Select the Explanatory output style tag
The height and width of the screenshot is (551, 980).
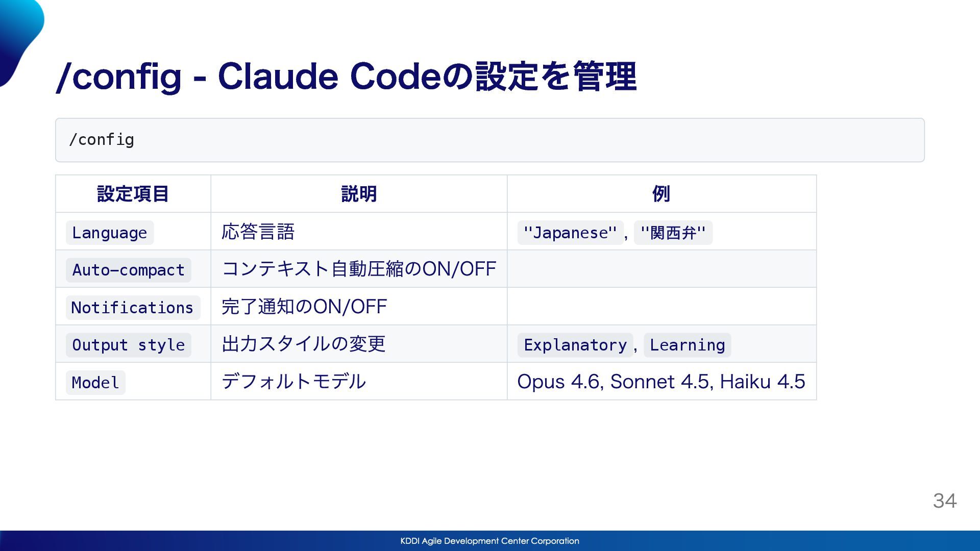[575, 345]
